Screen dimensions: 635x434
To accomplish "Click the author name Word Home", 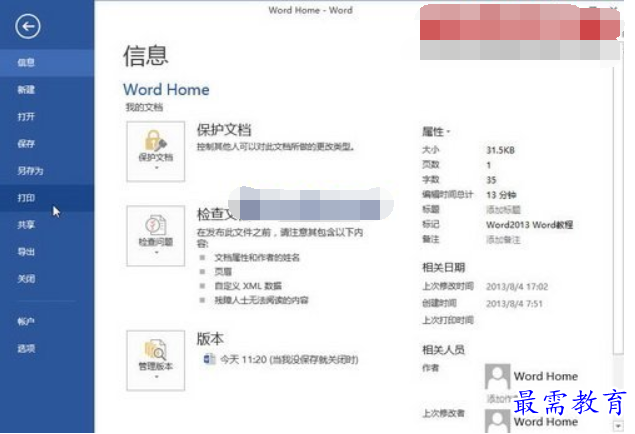I will [546, 377].
